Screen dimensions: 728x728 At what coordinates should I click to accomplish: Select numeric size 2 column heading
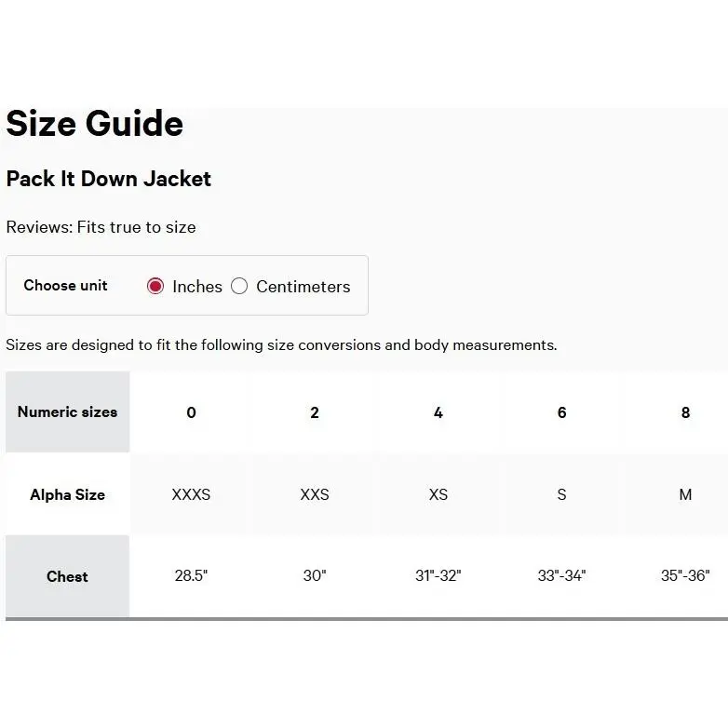point(315,412)
